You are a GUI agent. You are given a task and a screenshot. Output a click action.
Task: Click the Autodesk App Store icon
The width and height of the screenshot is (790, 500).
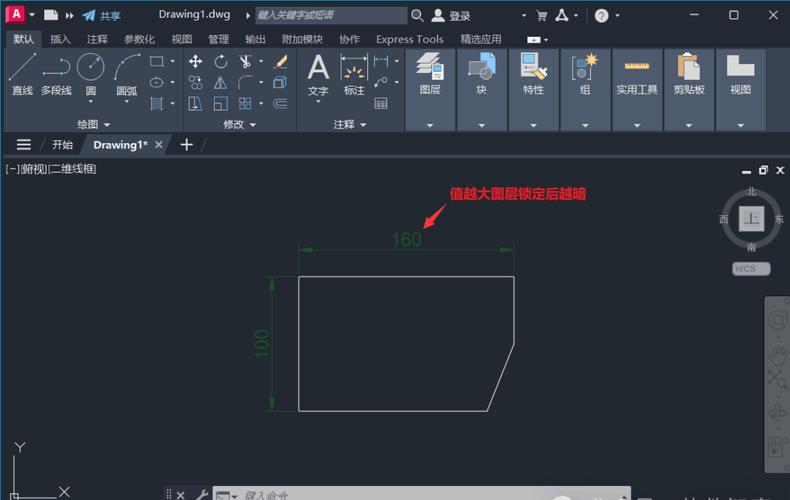(x=562, y=16)
